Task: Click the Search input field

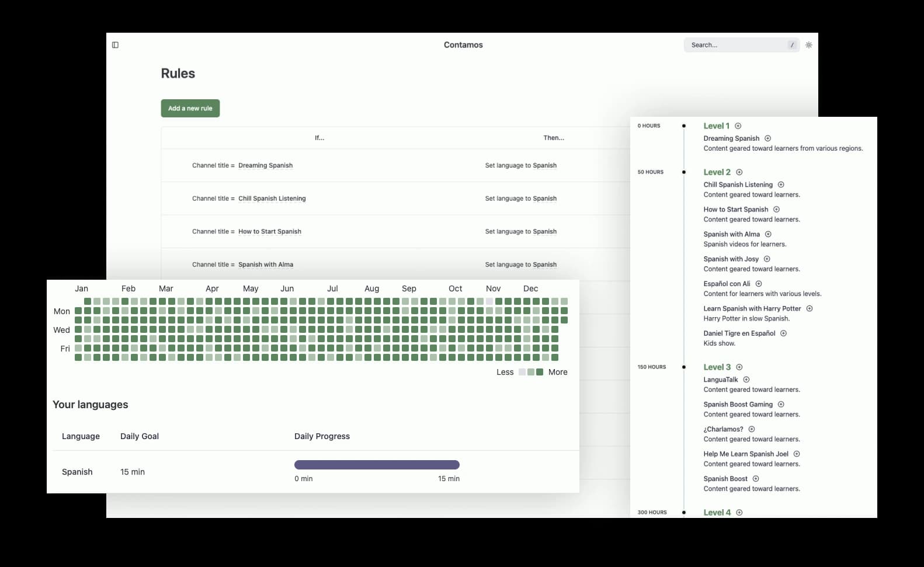Action: 737,45
